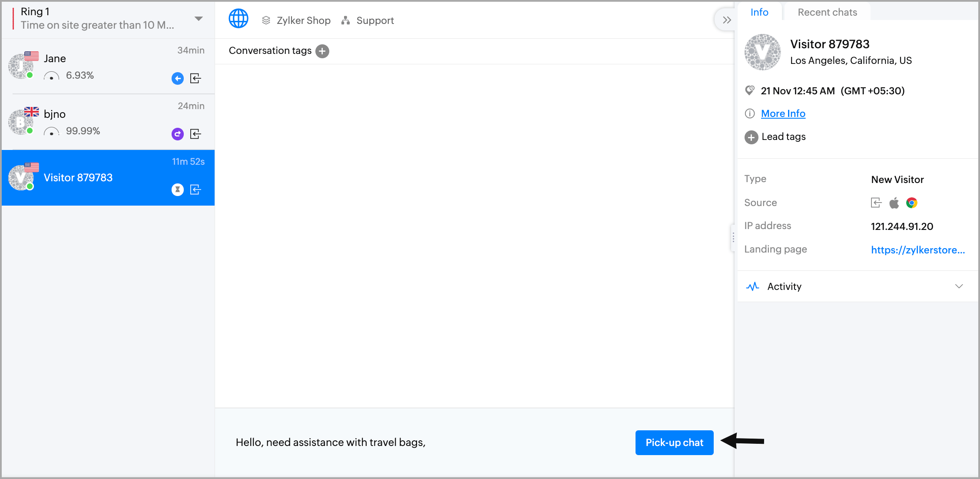980x479 pixels.
Task: Click Visitor 879783 row pick-up icon
Action: [x=195, y=190]
